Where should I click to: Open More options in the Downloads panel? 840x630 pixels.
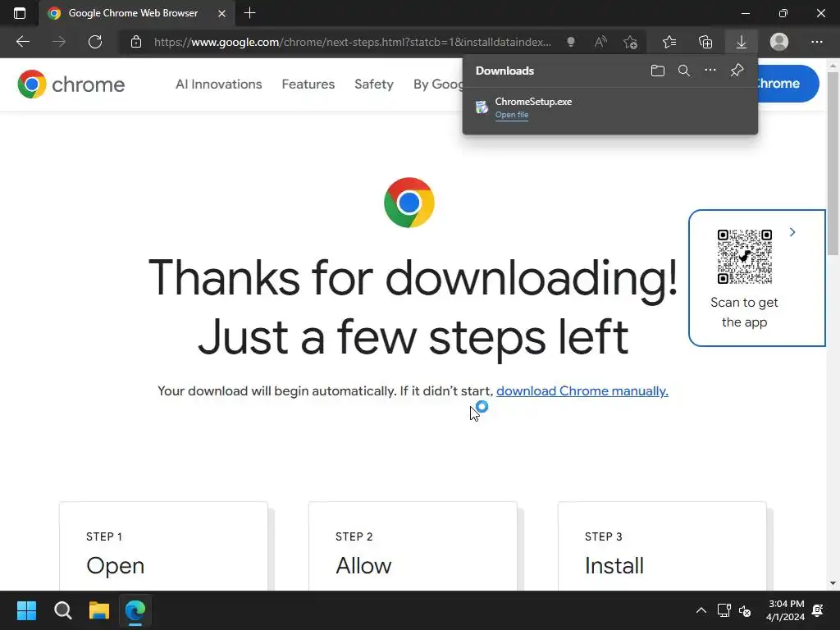click(710, 71)
